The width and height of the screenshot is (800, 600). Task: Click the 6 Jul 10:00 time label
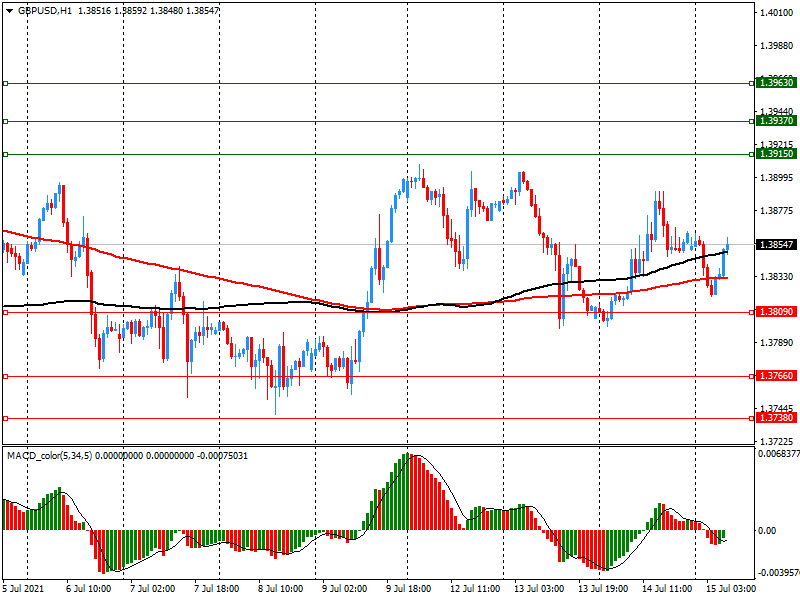click(x=89, y=588)
